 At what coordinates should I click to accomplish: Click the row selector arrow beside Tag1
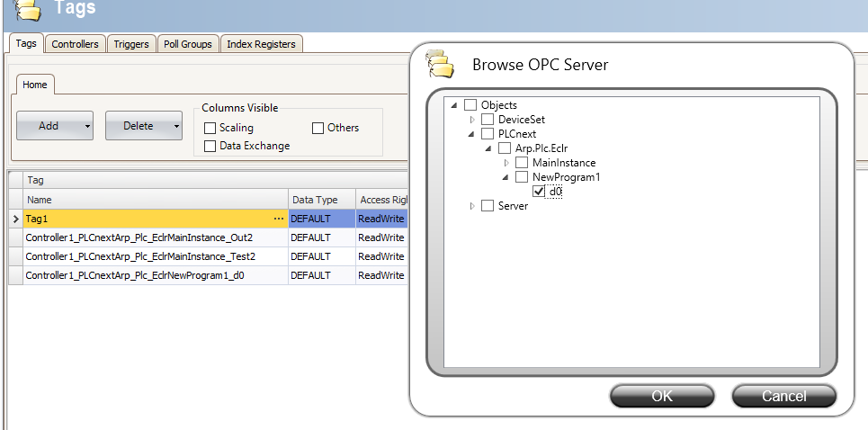(15, 219)
